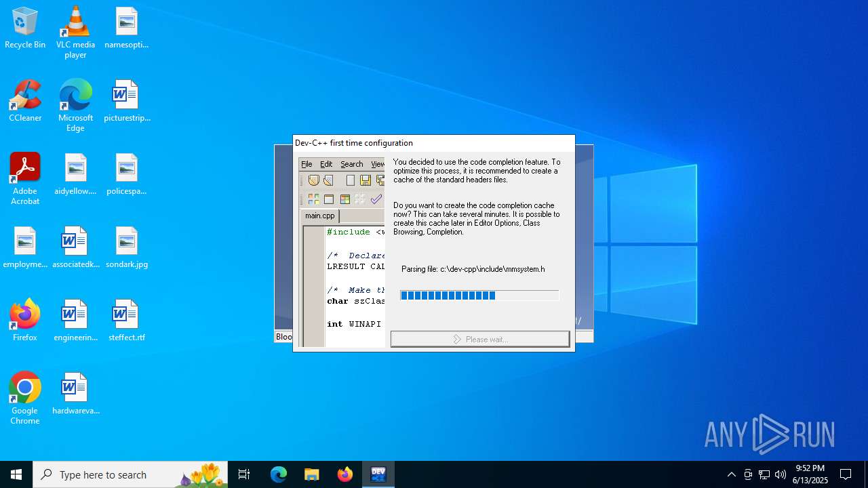Open Google Chrome desktop shortcut
This screenshot has height=488, width=868.
pos(25,399)
